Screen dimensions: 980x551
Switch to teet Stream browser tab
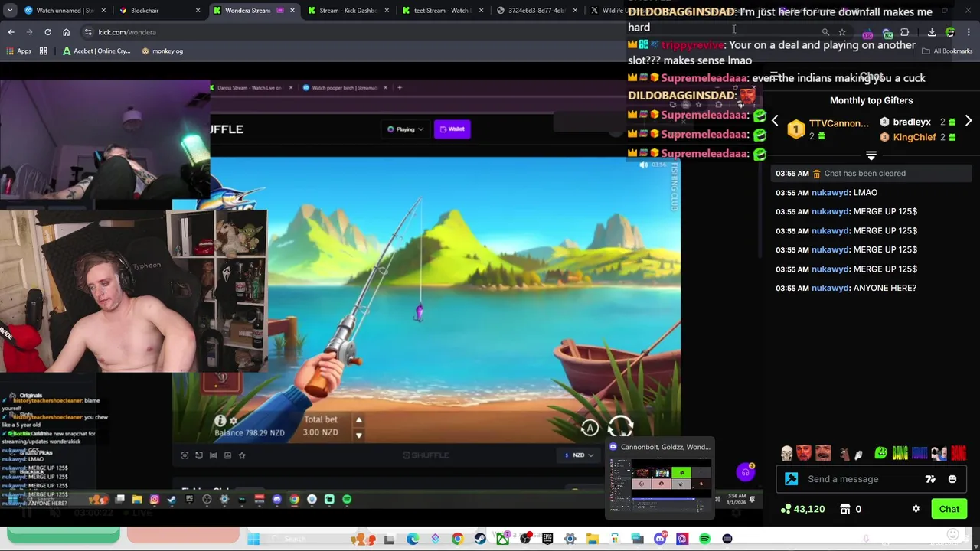pos(441,11)
